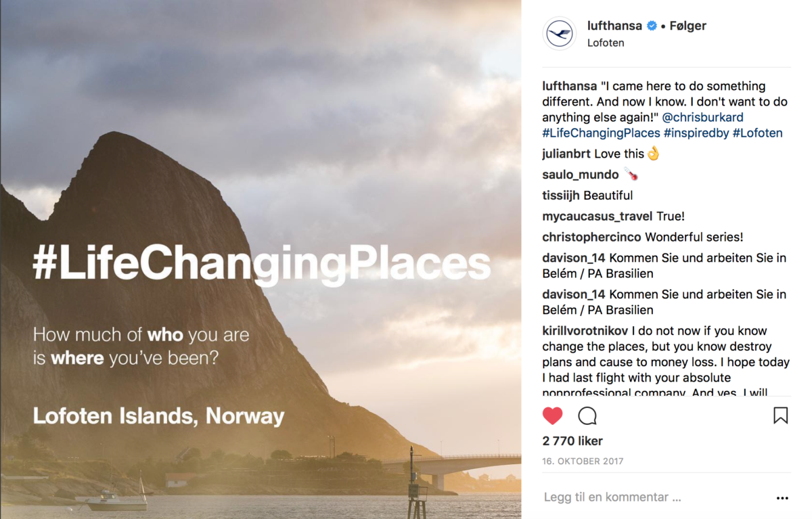
Task: Type in the Legg til en kommentar field
Action: point(650,497)
